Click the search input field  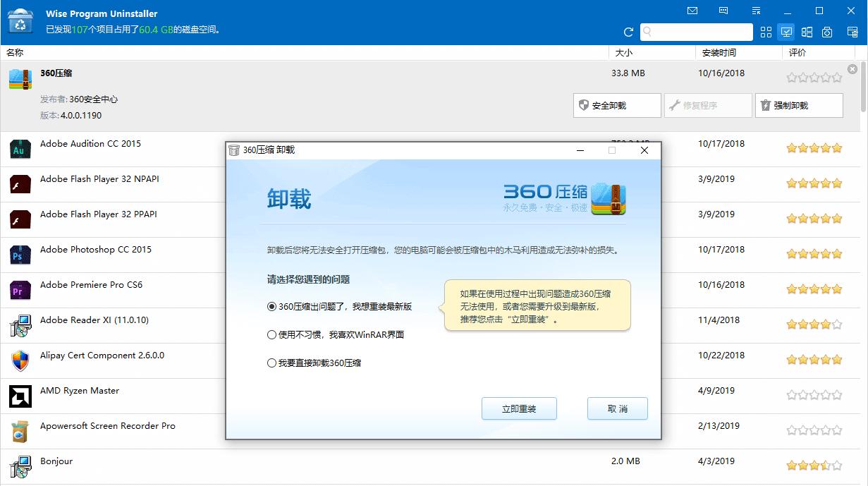(x=697, y=32)
